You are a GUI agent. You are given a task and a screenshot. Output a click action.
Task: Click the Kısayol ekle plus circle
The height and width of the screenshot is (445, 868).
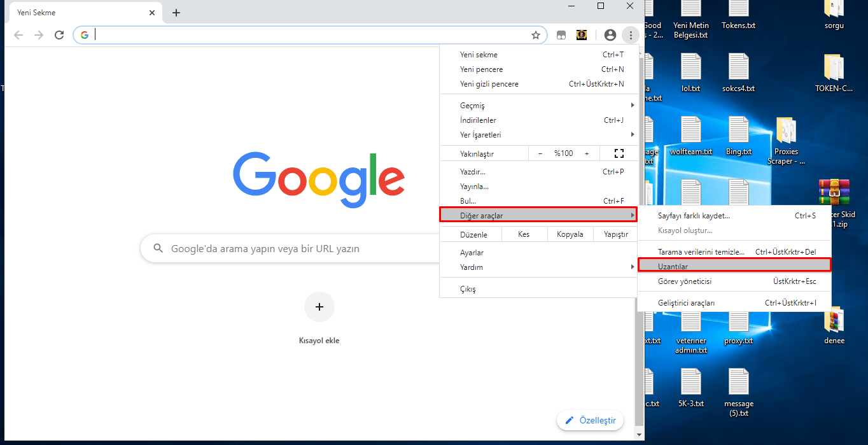tap(319, 307)
